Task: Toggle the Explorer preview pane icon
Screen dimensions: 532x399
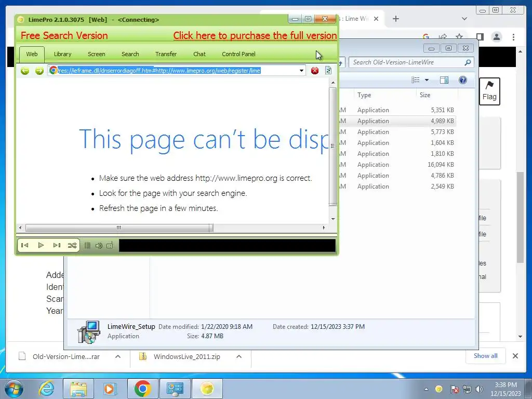Action: [444, 80]
